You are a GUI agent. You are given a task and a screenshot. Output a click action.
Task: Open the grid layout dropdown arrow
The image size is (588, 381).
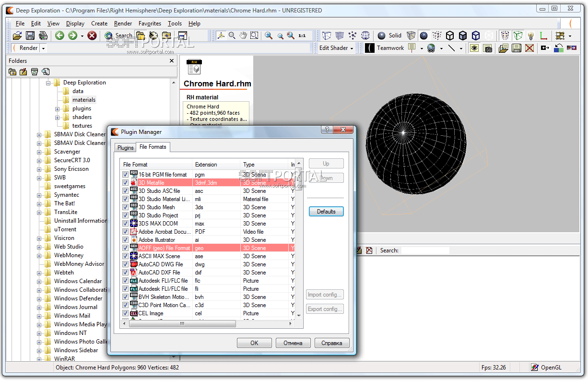(x=570, y=36)
